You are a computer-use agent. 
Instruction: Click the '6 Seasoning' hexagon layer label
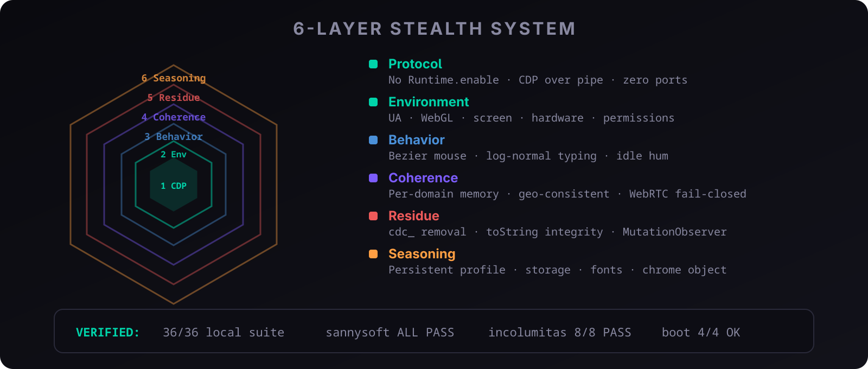174,78
